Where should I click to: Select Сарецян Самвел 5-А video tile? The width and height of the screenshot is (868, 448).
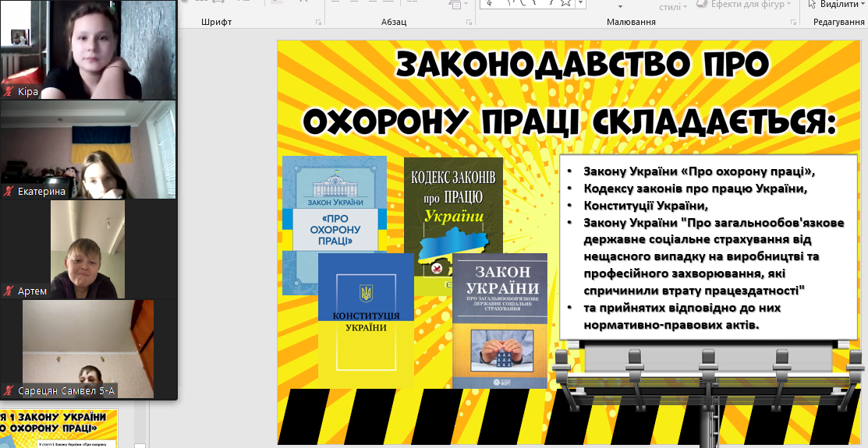coord(88,349)
